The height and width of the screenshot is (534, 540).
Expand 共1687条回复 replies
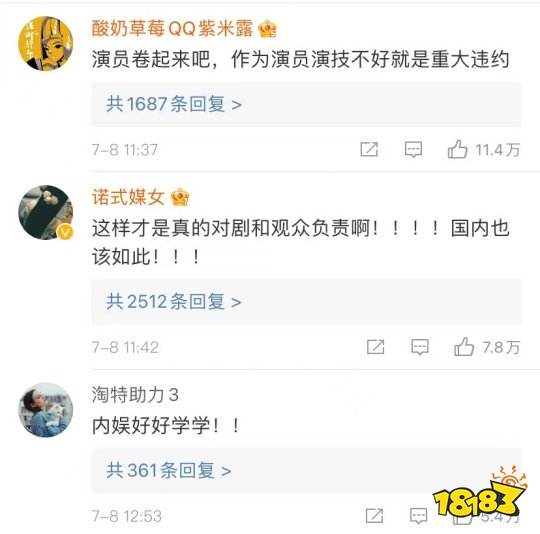click(306, 104)
